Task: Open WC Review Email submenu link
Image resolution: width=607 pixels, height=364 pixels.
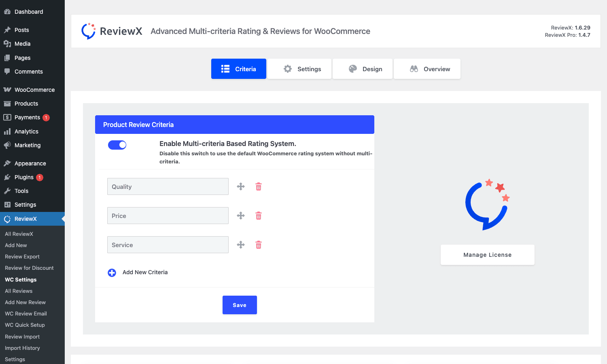Action: coord(26,313)
